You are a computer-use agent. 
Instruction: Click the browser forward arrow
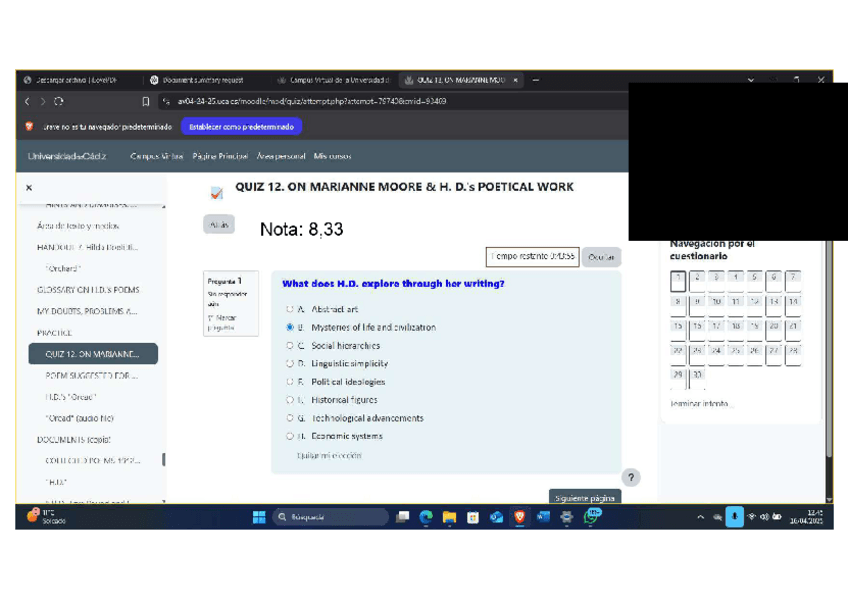43,102
